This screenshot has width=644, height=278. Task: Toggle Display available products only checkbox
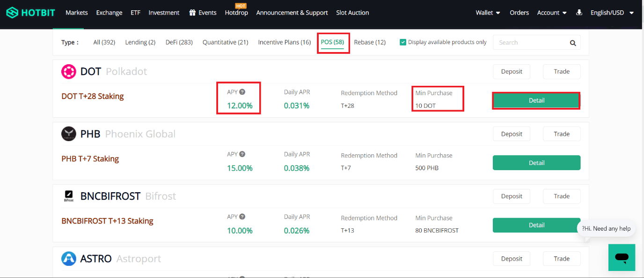pos(403,42)
